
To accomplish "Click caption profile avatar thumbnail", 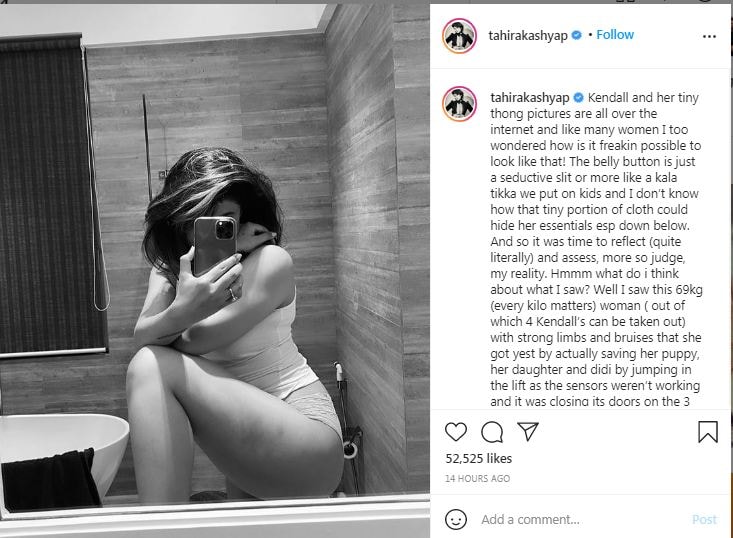I will click(460, 104).
